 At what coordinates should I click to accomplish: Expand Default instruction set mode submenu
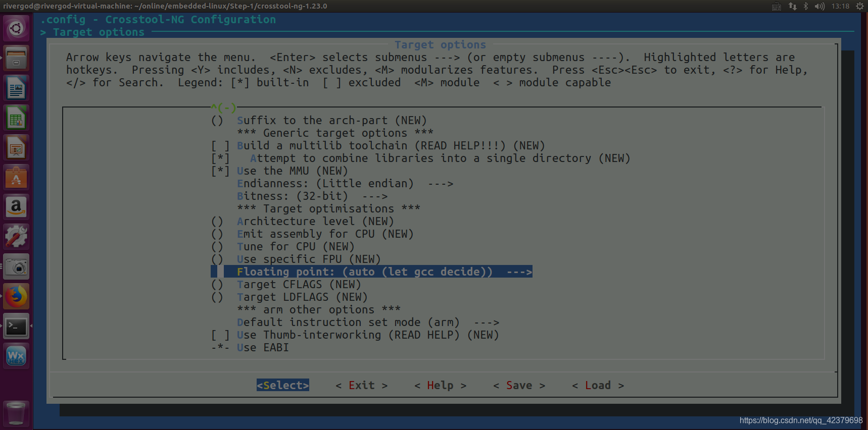point(368,322)
